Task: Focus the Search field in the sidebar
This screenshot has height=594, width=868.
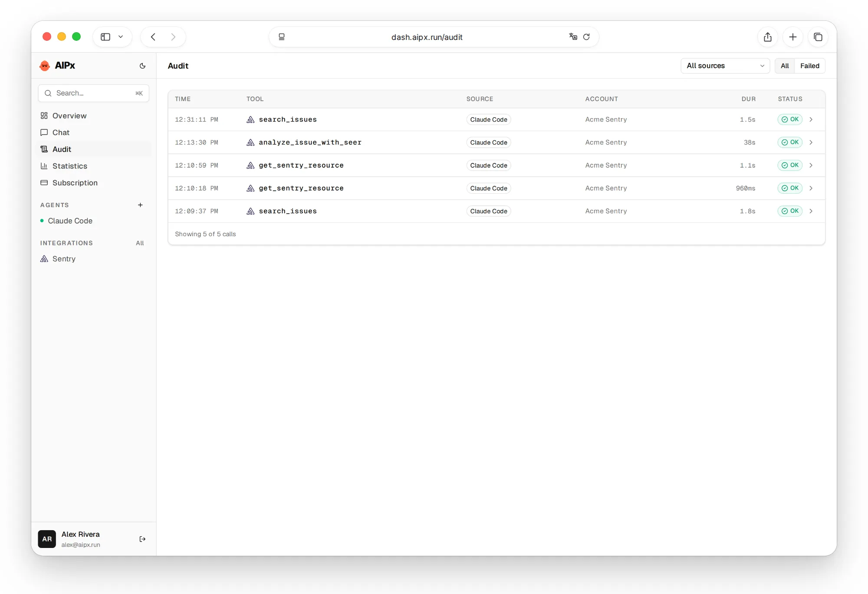Action: 94,93
